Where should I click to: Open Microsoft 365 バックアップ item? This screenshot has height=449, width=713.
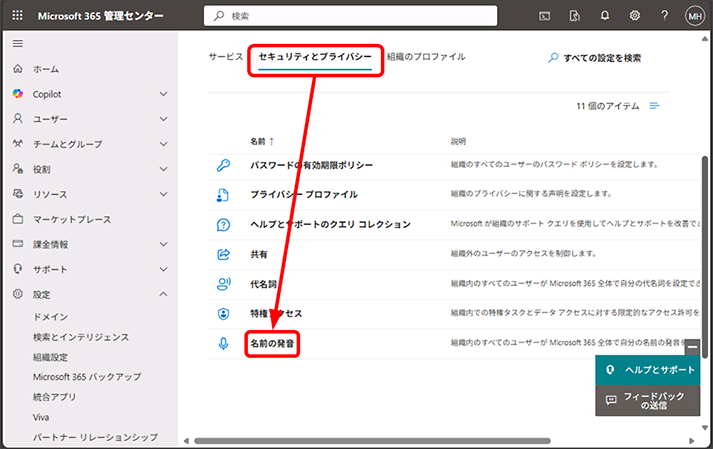pyautogui.click(x=87, y=377)
